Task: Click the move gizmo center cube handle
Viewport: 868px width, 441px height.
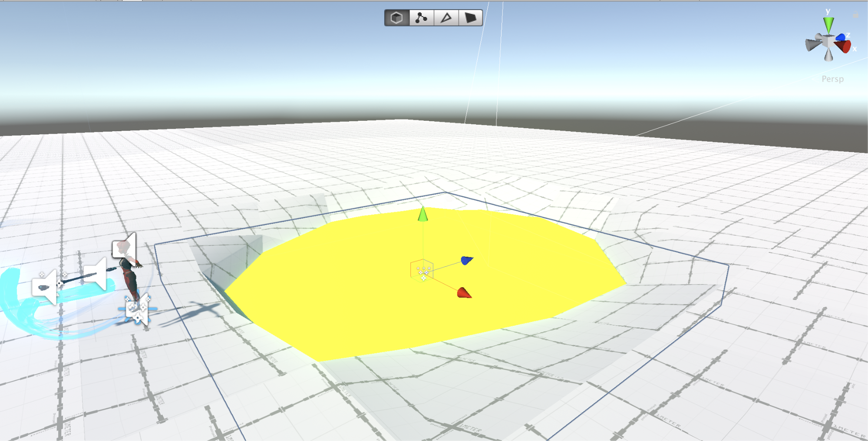Action: point(422,270)
